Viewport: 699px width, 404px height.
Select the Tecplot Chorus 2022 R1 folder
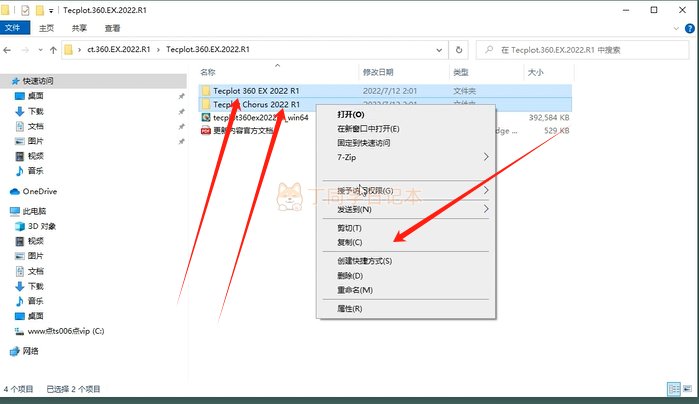click(x=256, y=104)
